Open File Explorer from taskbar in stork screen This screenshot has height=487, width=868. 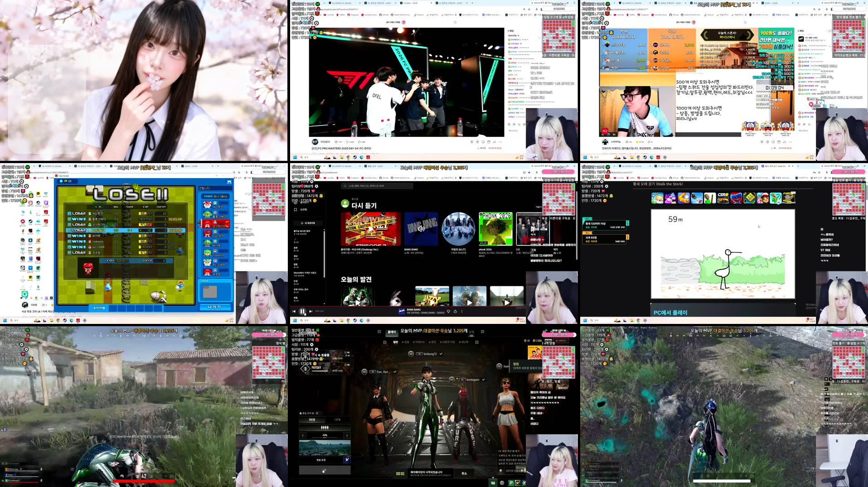(632, 320)
